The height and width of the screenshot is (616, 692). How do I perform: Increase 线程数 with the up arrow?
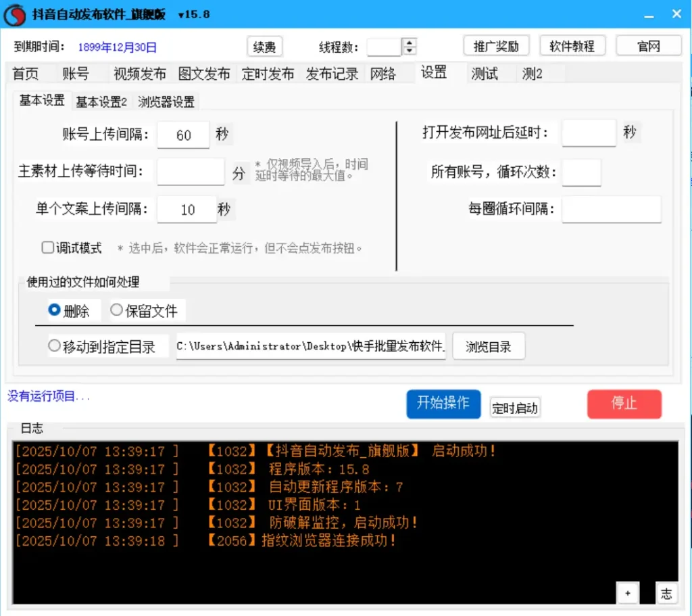[409, 42]
